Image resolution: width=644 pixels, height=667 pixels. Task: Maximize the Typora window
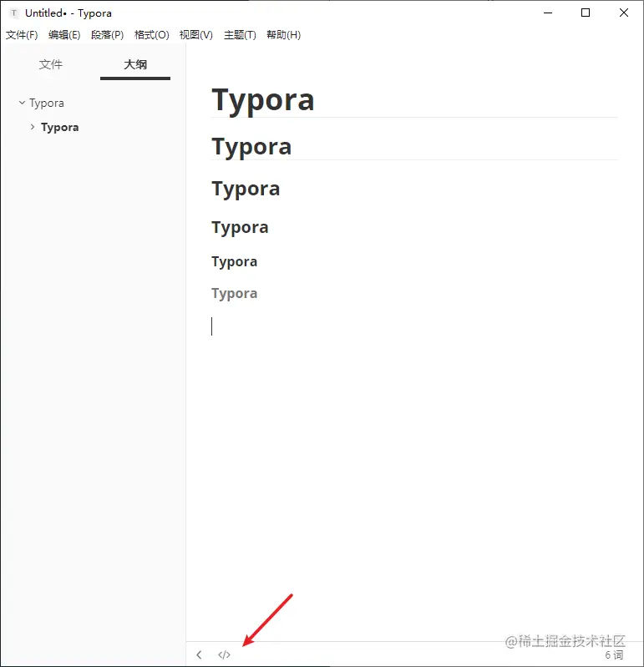(586, 13)
